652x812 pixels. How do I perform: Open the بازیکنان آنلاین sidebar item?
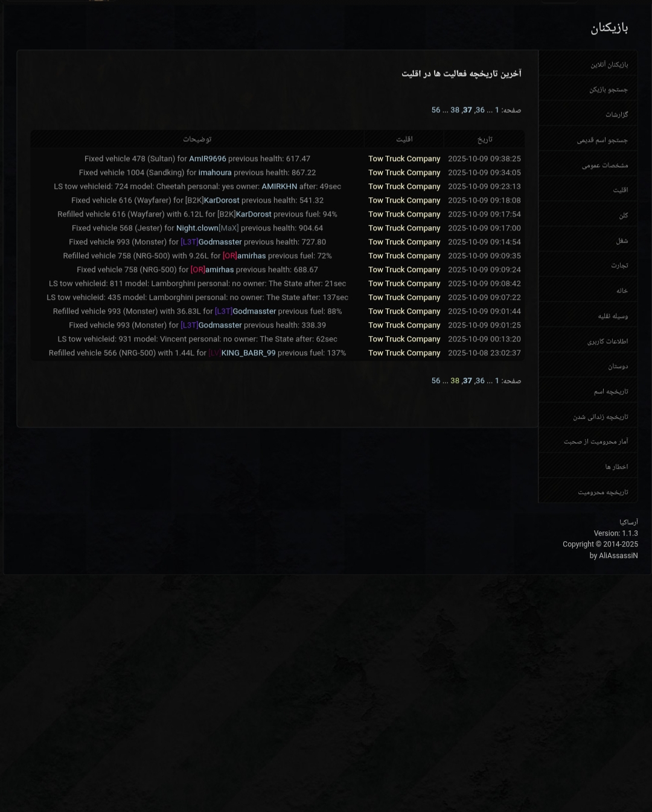click(x=609, y=65)
